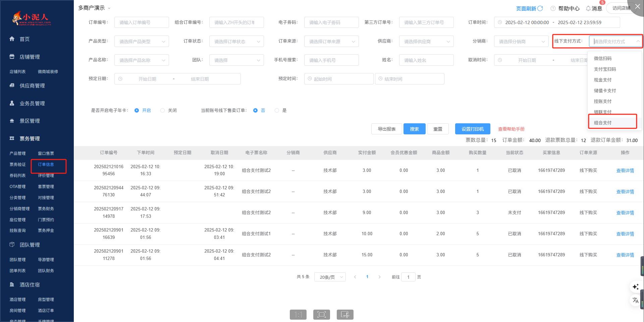Open the 订单状态 dropdown
644x322 pixels.
tap(236, 41)
